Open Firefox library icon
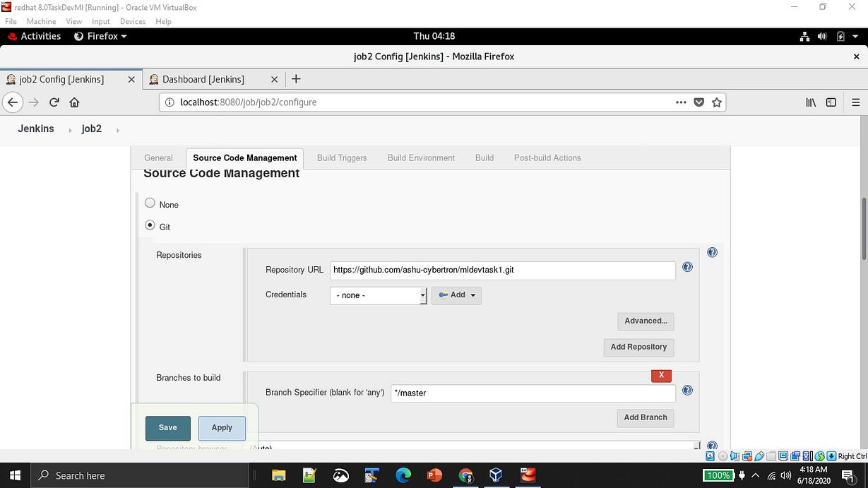 click(811, 102)
